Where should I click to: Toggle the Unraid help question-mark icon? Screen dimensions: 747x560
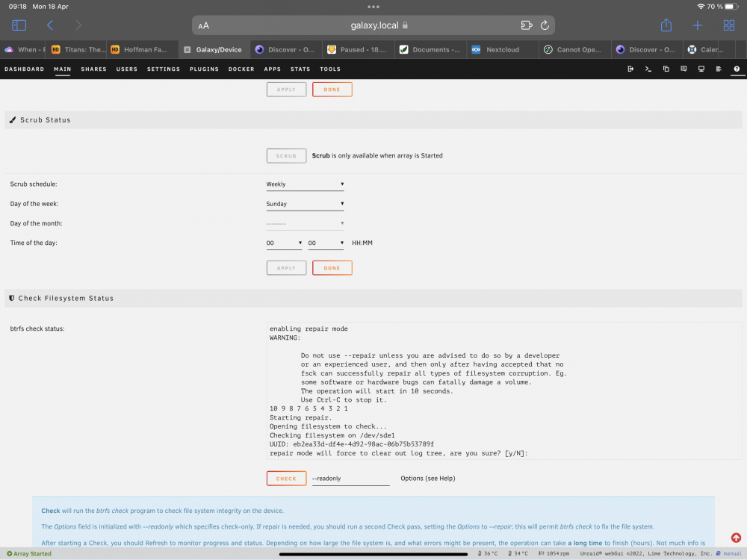tap(737, 69)
